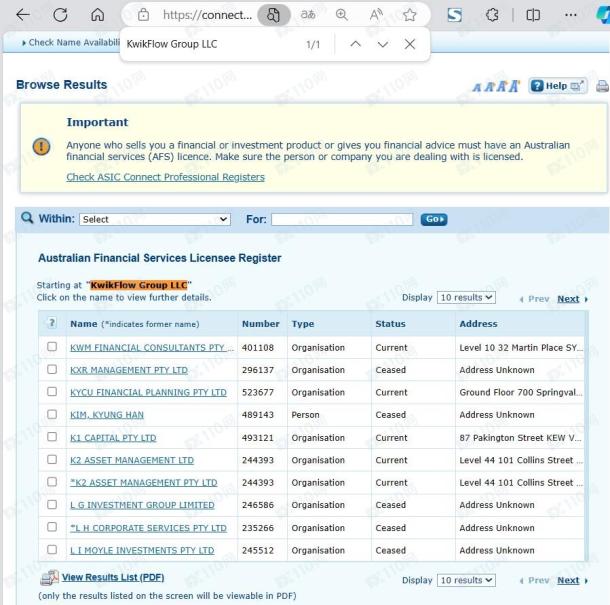
Task: Open browser settings and more menu
Action: coord(571,15)
